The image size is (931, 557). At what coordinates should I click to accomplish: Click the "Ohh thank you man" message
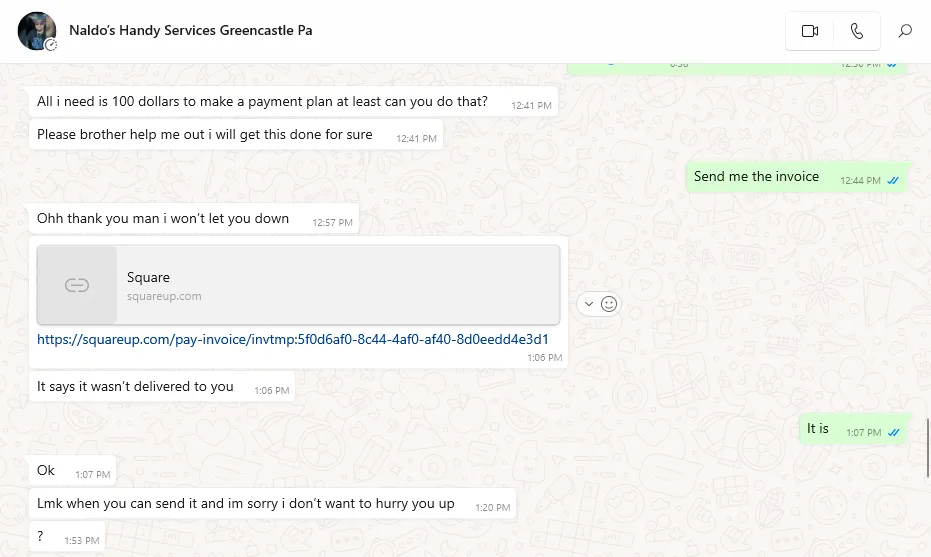coord(163,219)
